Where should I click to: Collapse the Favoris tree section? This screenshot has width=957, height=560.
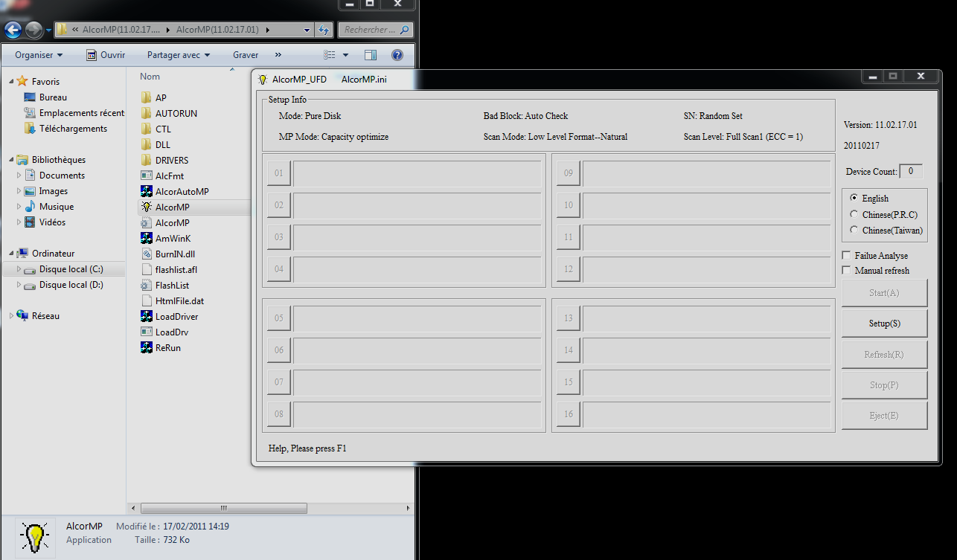click(x=10, y=81)
